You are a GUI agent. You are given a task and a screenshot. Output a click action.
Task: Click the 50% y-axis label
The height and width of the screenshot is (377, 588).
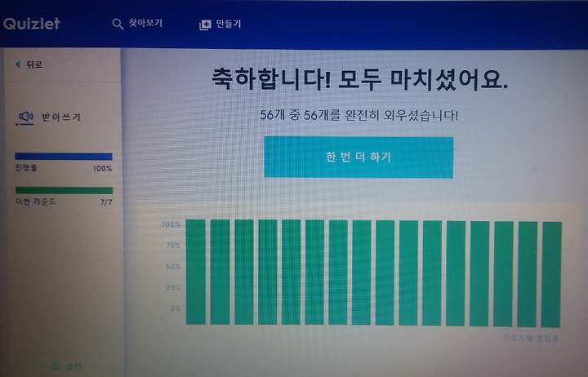(x=173, y=267)
